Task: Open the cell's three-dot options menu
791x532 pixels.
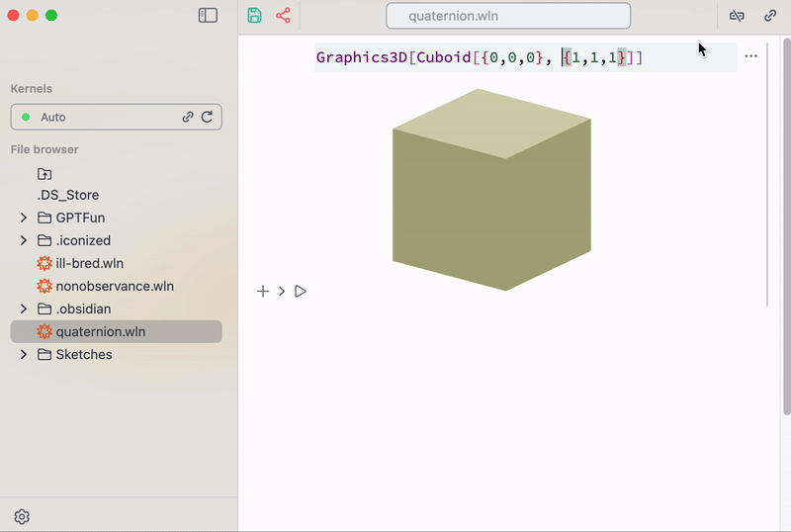Action: click(x=750, y=56)
